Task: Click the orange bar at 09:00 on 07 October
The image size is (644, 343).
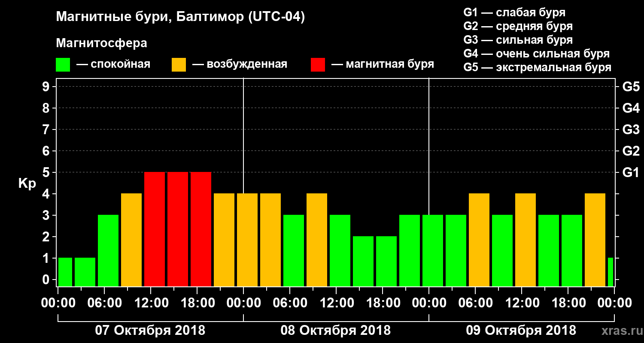Action: pos(131,240)
